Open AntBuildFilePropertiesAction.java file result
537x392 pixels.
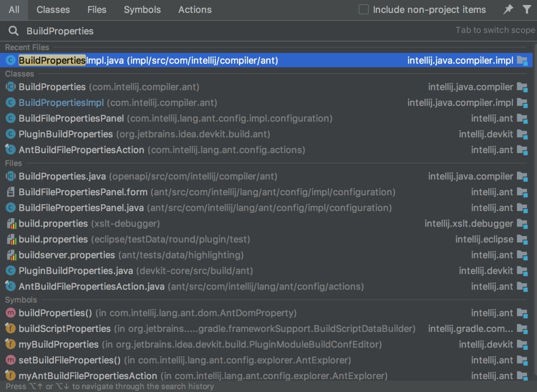pos(91,287)
